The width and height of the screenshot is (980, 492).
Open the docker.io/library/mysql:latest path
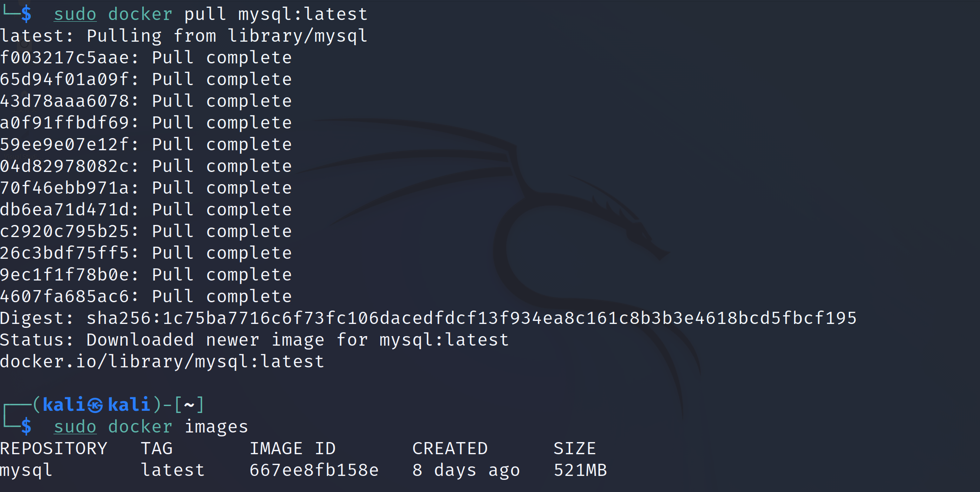click(162, 362)
